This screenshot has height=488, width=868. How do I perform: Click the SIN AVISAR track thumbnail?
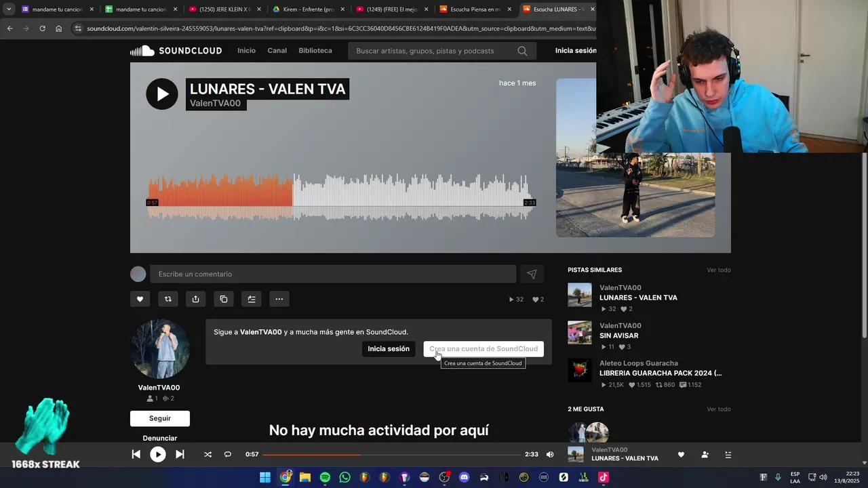click(580, 333)
